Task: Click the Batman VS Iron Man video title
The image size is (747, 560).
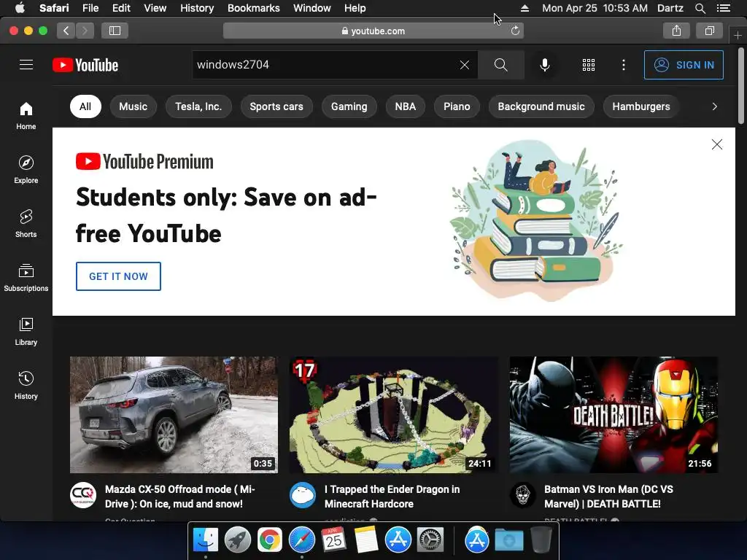Action: [x=609, y=496]
